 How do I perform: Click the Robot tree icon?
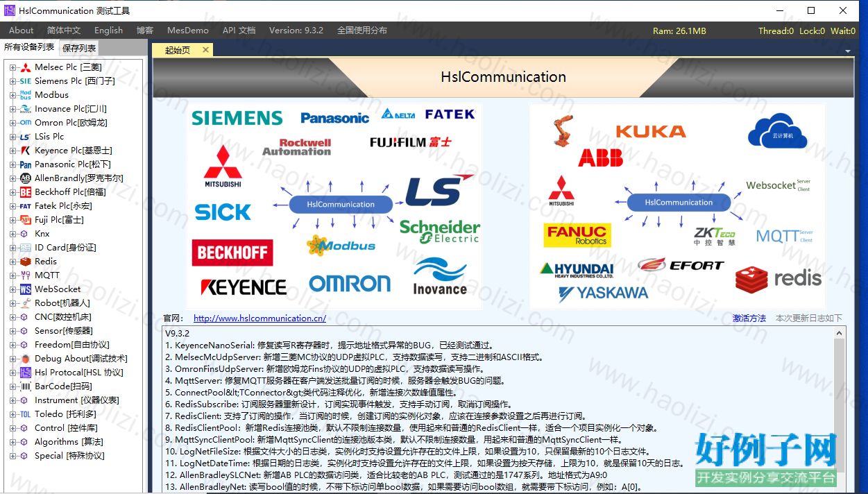coord(25,303)
